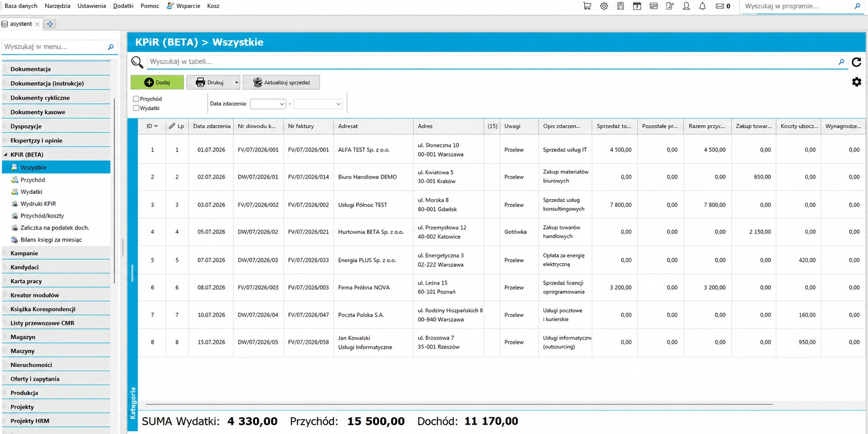
Task: Sort by ID column header
Action: coord(152,126)
